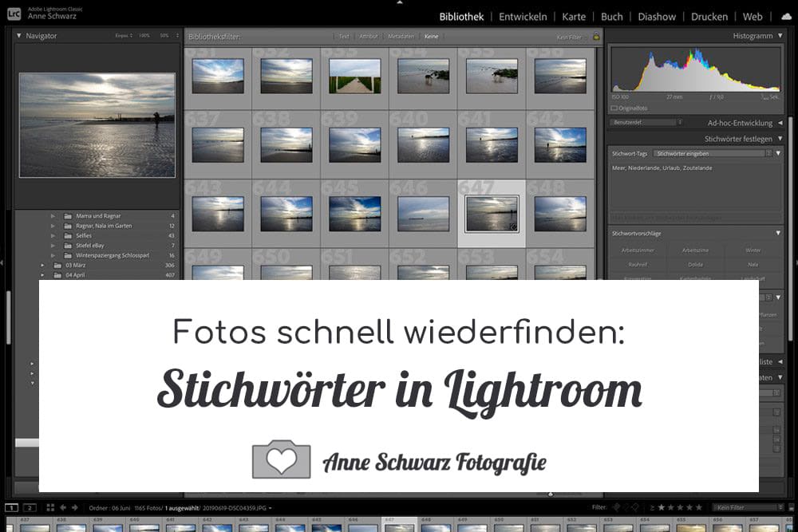The height and width of the screenshot is (532, 798).
Task: Click the filmstrip back navigation arrow
Action: click(x=63, y=508)
